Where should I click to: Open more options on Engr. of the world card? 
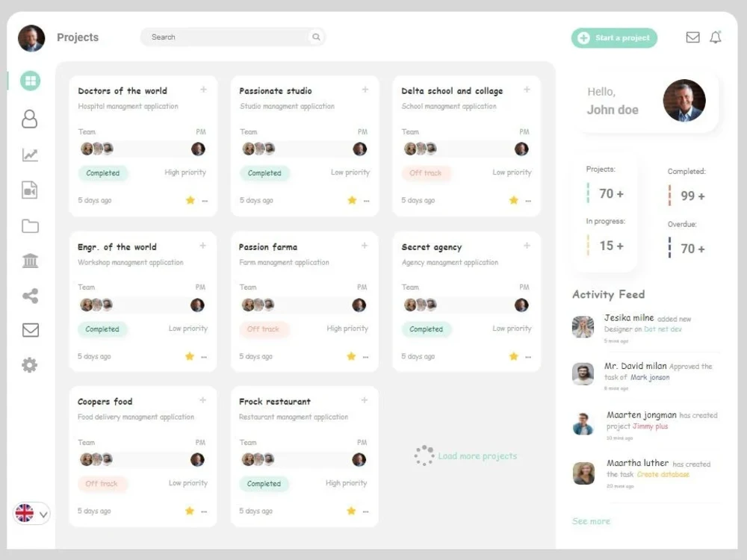204,357
